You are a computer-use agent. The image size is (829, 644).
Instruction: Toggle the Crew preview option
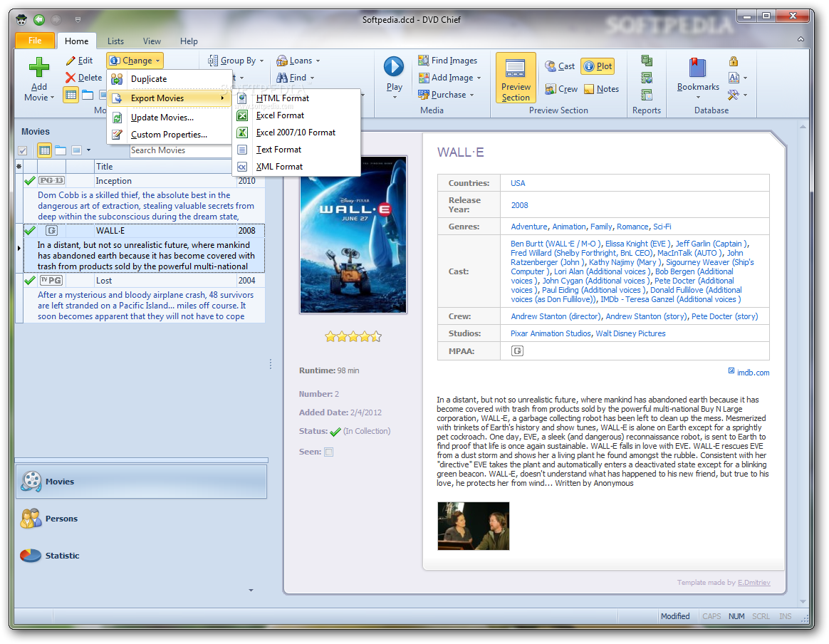point(561,89)
